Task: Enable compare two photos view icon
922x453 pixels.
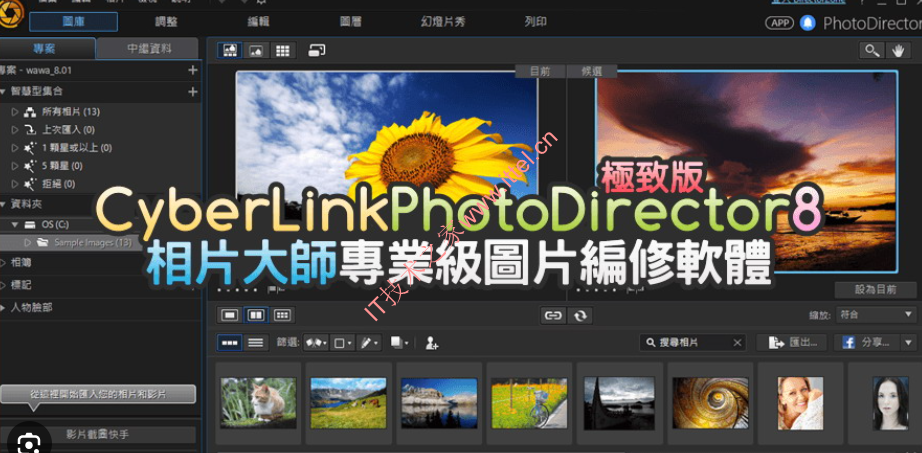Action: (256, 315)
